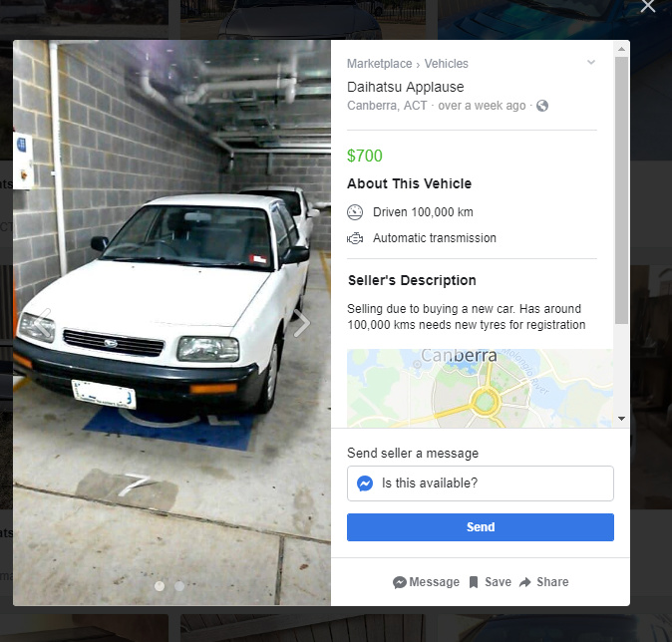
Task: Send the message to the seller
Action: click(x=481, y=527)
